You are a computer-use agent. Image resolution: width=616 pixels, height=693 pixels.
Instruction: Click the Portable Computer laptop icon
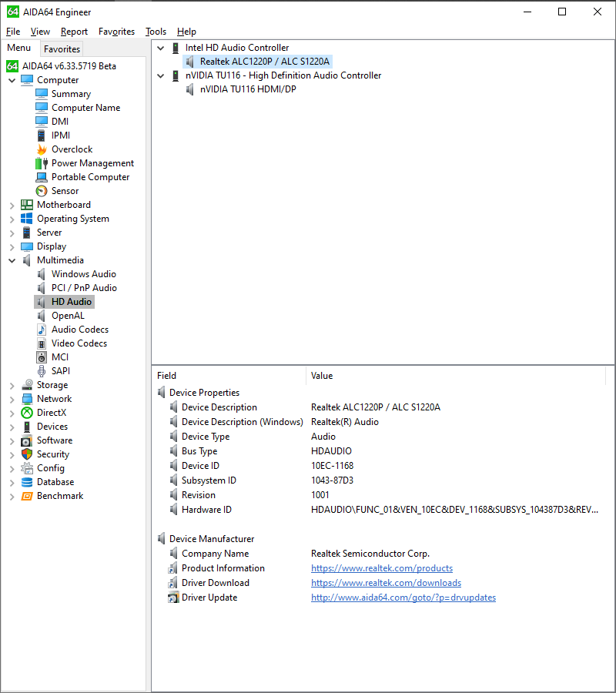point(42,177)
